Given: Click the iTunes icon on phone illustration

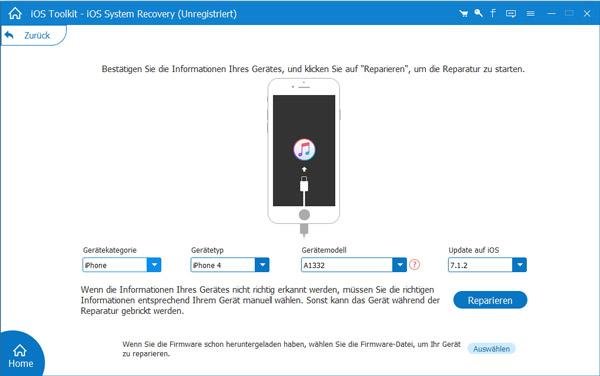Looking at the screenshot, I should click(304, 149).
